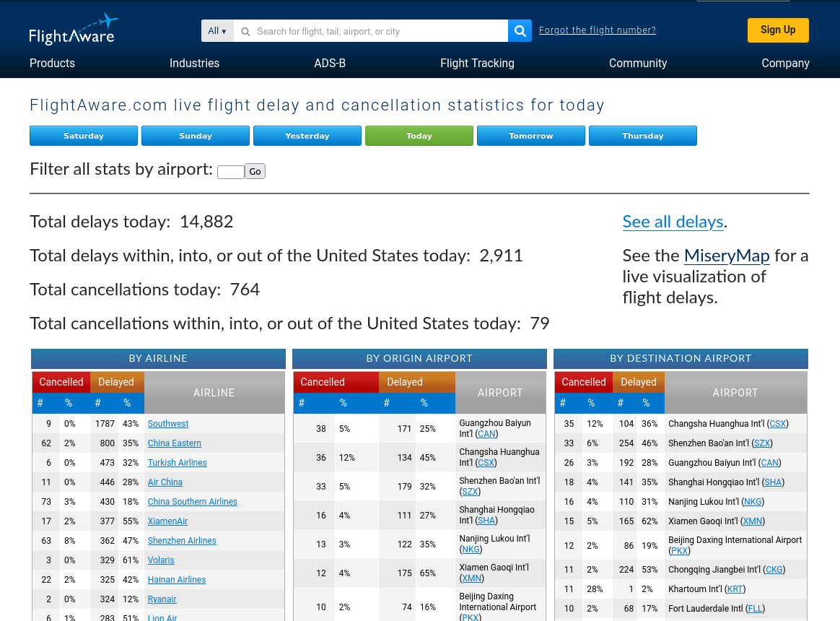Open SHA link in origin airport table

[486, 521]
